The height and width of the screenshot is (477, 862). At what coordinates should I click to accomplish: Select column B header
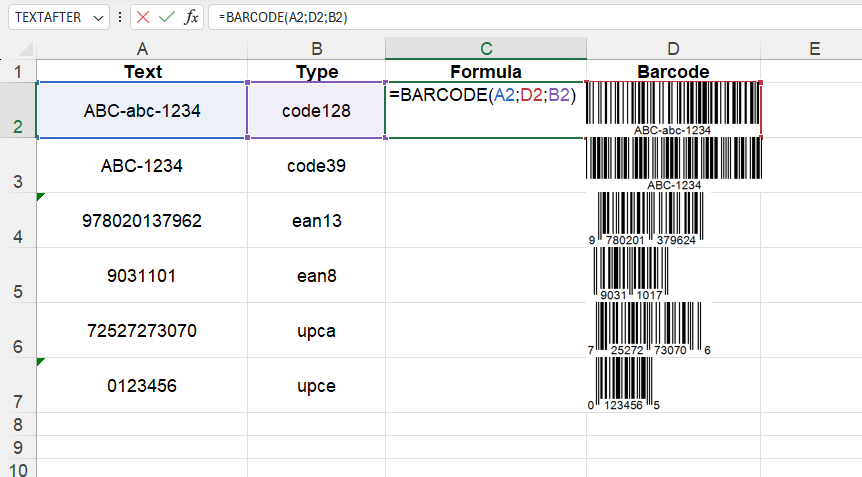click(x=317, y=48)
